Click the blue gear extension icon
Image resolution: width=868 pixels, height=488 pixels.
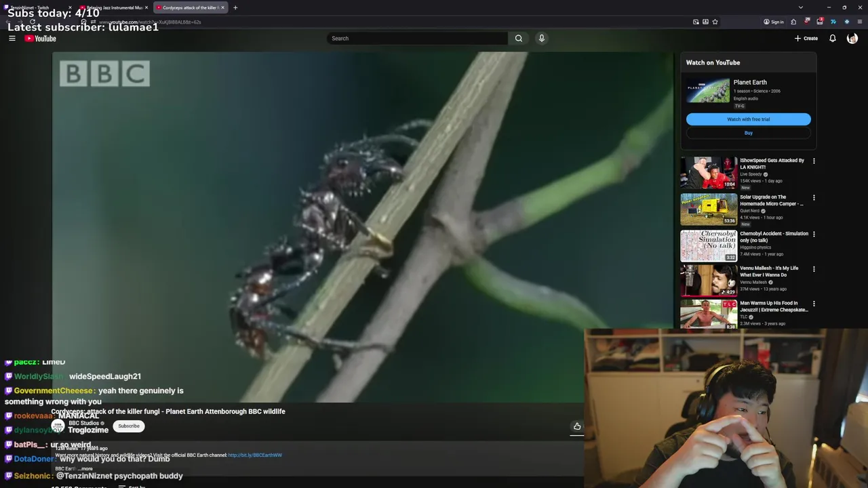tap(846, 22)
